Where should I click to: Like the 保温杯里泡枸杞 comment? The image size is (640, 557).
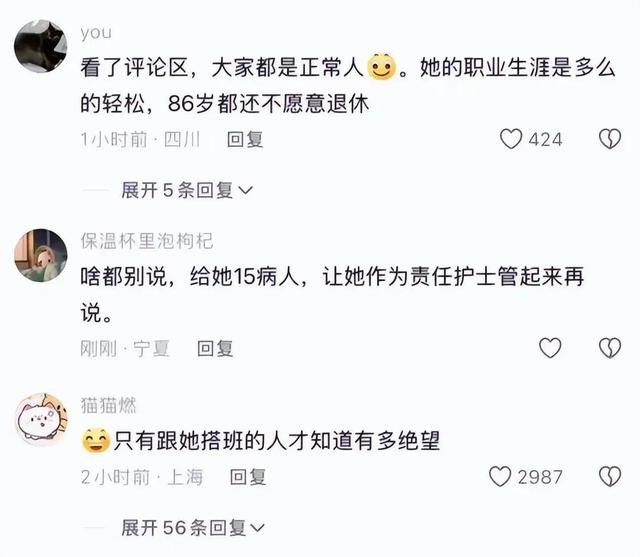[550, 348]
